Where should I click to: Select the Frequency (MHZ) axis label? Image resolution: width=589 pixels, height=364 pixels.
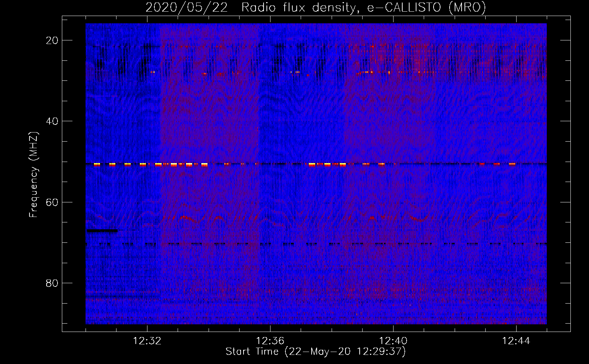pos(33,175)
